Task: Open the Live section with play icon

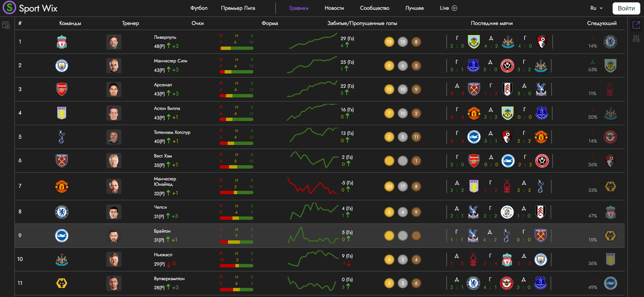Action: (448, 8)
